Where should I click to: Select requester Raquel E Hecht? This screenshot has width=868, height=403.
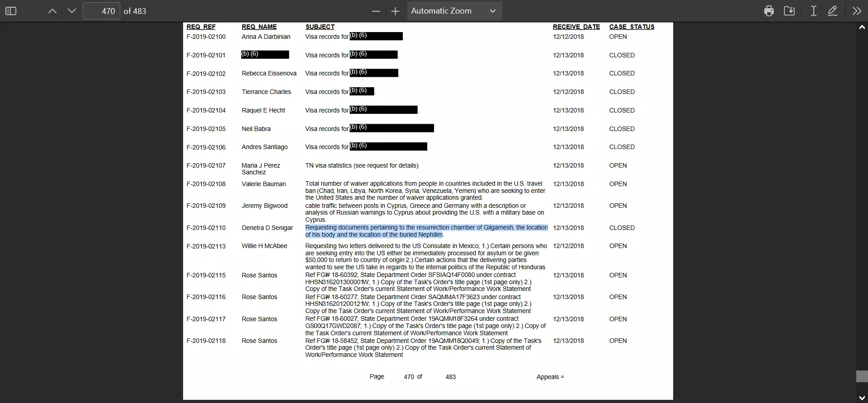[263, 110]
